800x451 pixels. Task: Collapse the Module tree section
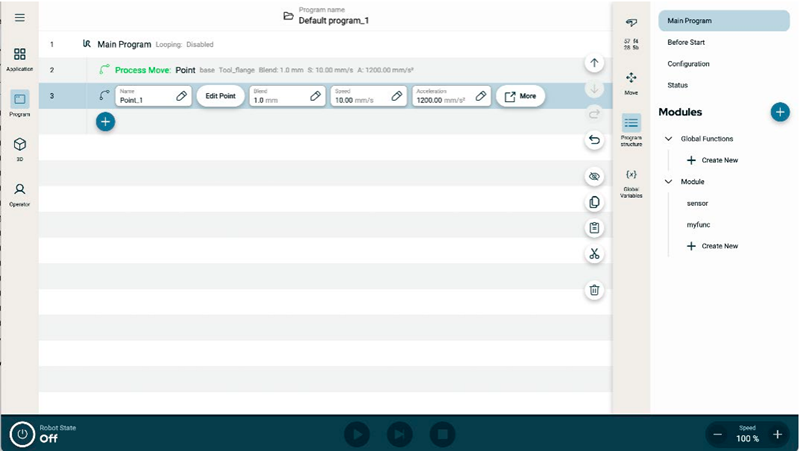[x=668, y=182]
